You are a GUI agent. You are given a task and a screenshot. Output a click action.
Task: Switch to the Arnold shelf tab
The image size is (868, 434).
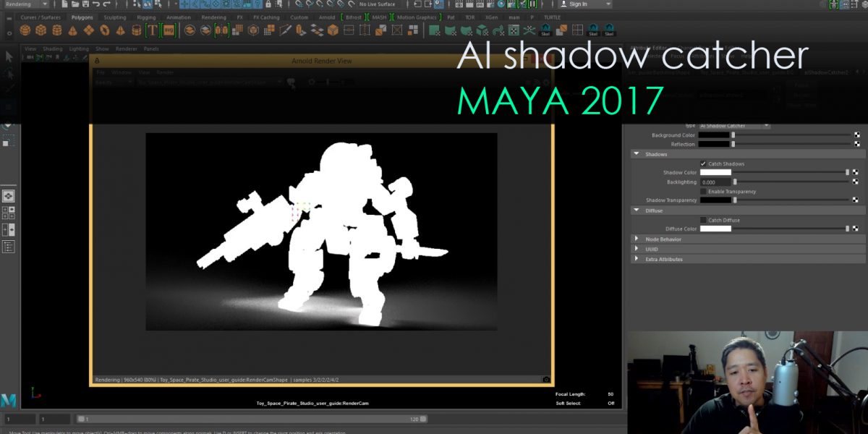point(327,17)
